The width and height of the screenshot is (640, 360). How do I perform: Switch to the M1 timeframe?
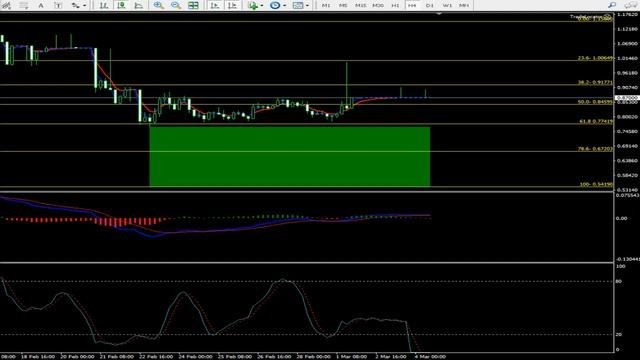tap(326, 5)
